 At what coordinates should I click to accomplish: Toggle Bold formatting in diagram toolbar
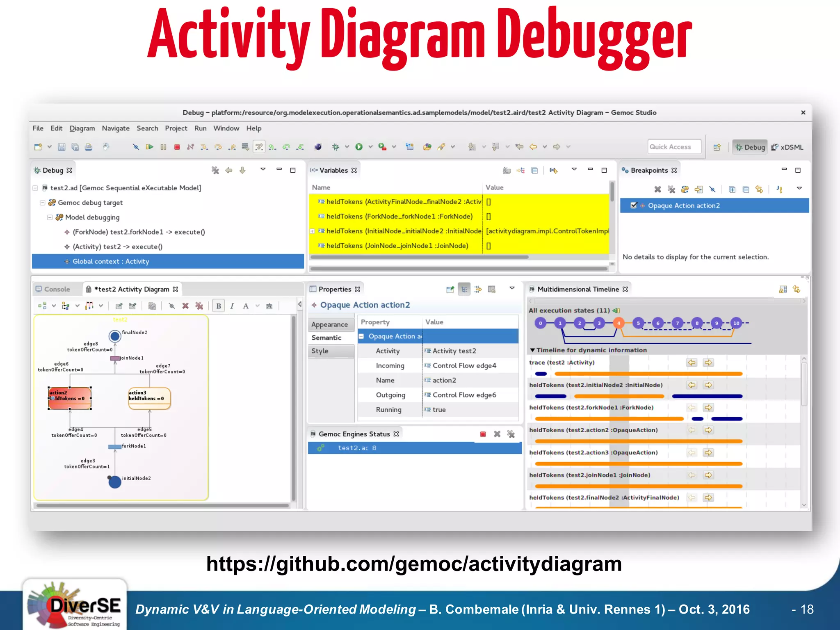point(219,306)
